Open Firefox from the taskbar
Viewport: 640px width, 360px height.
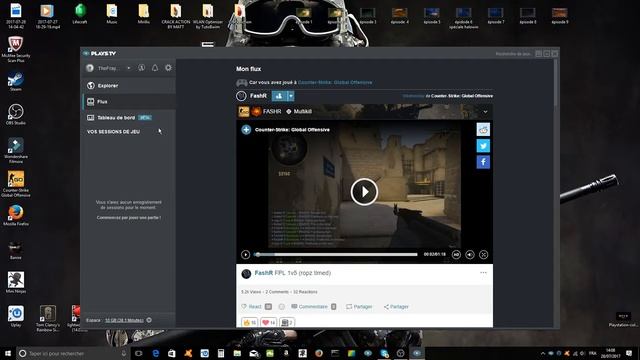point(319,353)
